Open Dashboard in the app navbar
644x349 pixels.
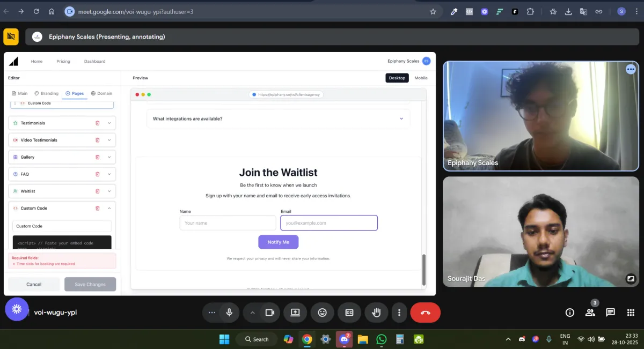pos(94,61)
